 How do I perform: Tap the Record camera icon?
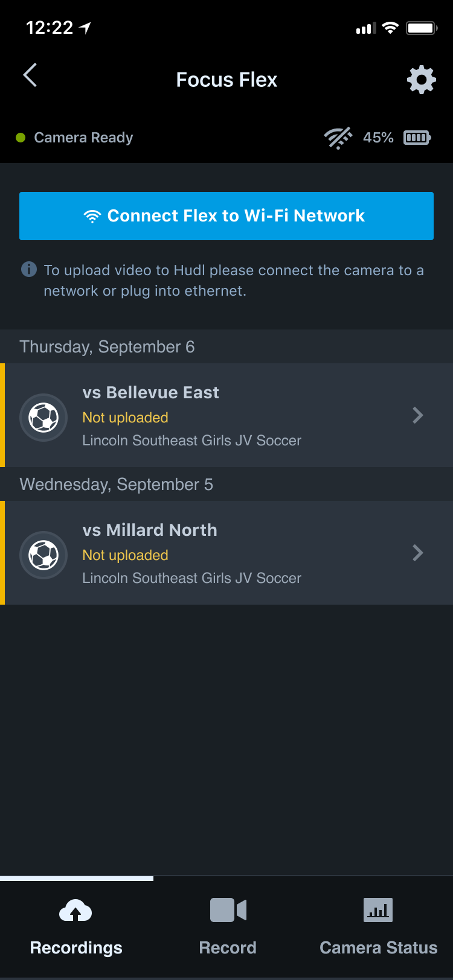(228, 910)
